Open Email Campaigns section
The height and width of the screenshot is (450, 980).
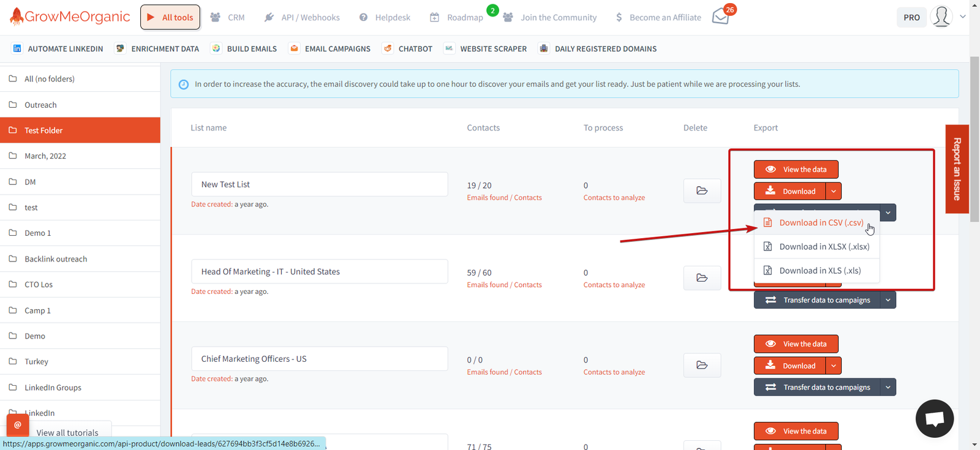point(330,48)
